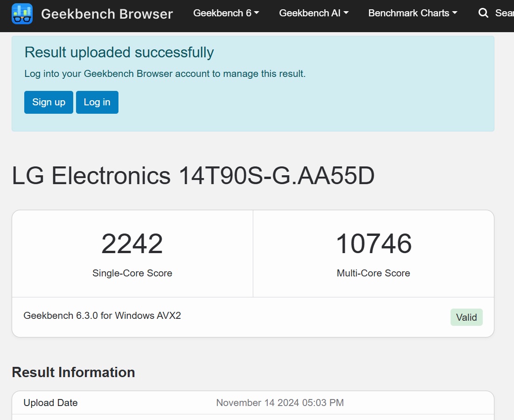
Task: Click the Geekbench logo icon
Action: click(x=22, y=14)
